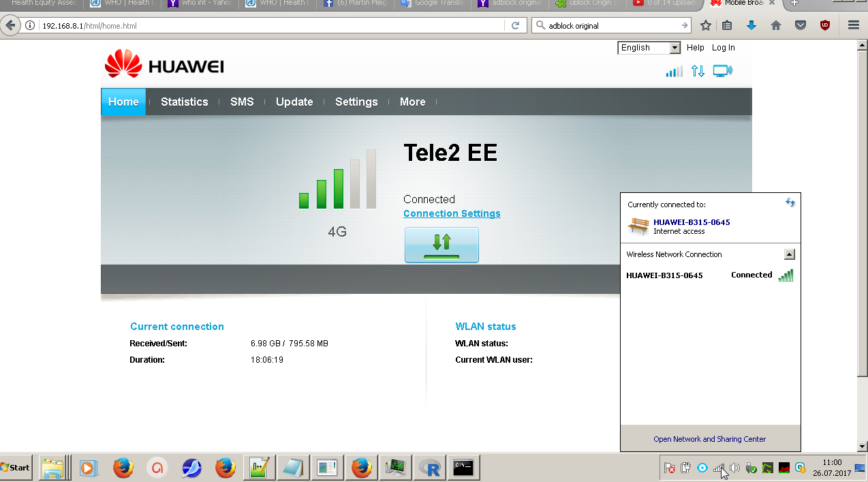Image resolution: width=868 pixels, height=482 pixels.
Task: Click the network signal icon in system tray
Action: [x=718, y=468]
